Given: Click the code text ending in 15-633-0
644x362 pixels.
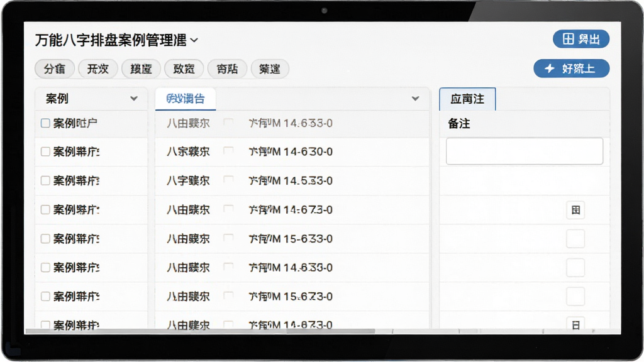Looking at the screenshot, I should click(x=291, y=239).
